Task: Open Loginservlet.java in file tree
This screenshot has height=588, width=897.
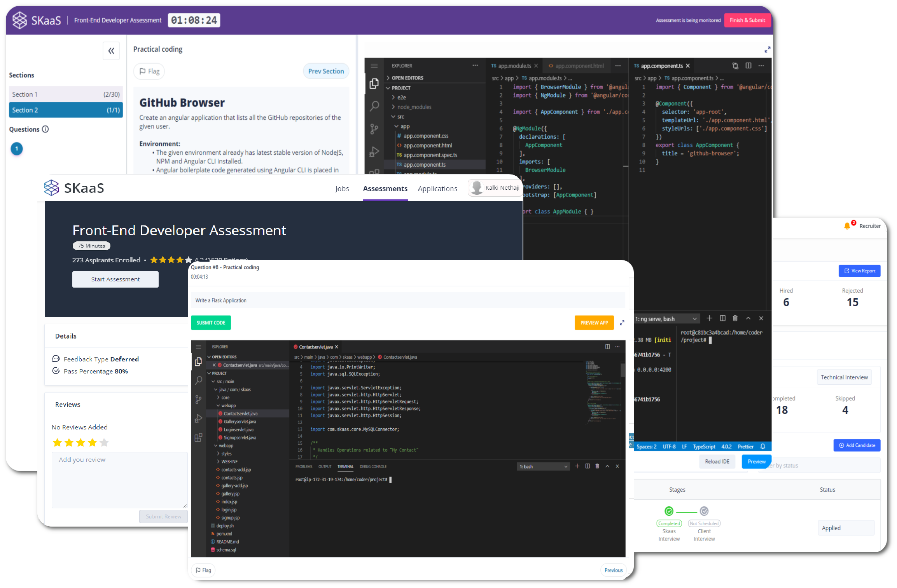Action: click(x=238, y=429)
